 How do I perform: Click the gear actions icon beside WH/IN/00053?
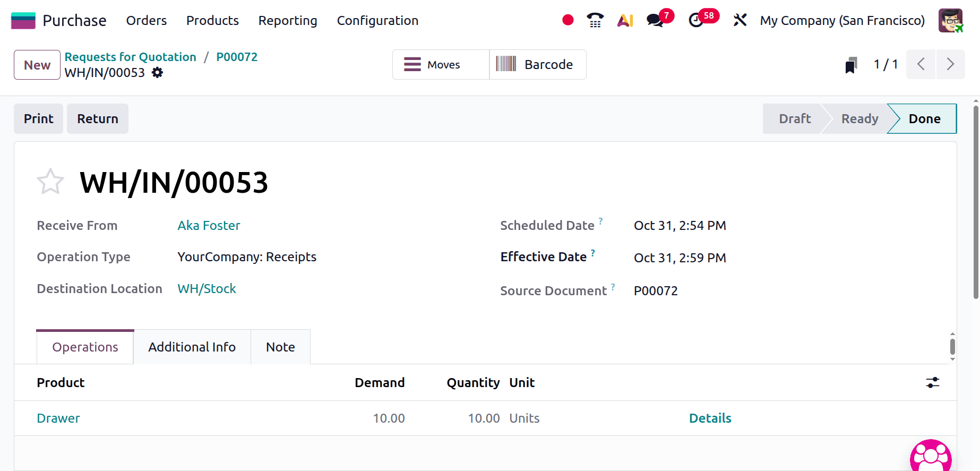tap(158, 73)
